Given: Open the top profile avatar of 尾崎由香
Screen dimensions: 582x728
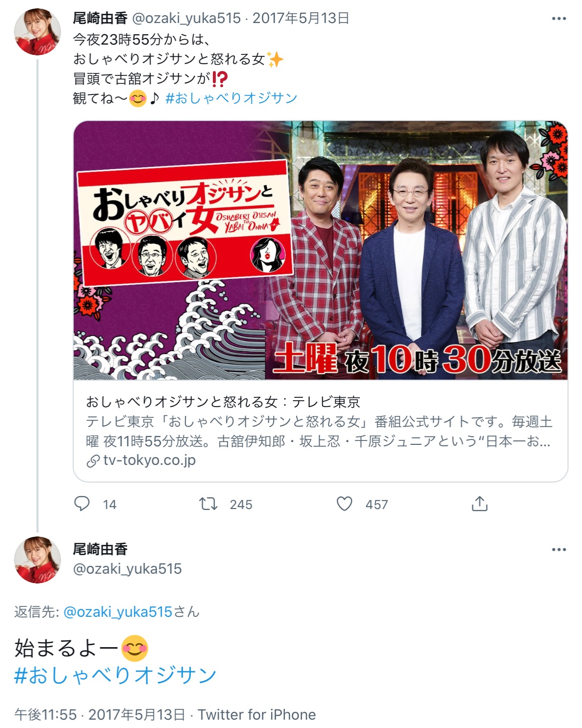Looking at the screenshot, I should [x=37, y=31].
